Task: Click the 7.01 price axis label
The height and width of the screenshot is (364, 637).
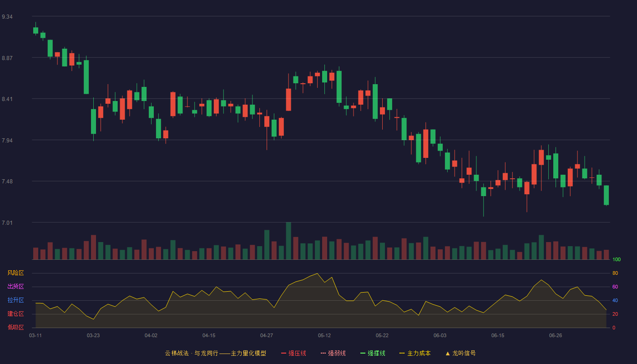Action: pos(7,223)
